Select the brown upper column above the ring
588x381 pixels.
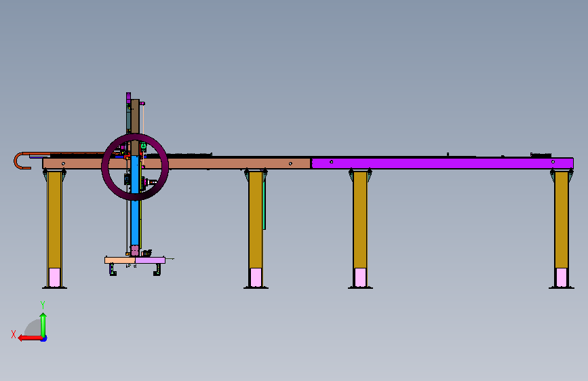click(135, 117)
